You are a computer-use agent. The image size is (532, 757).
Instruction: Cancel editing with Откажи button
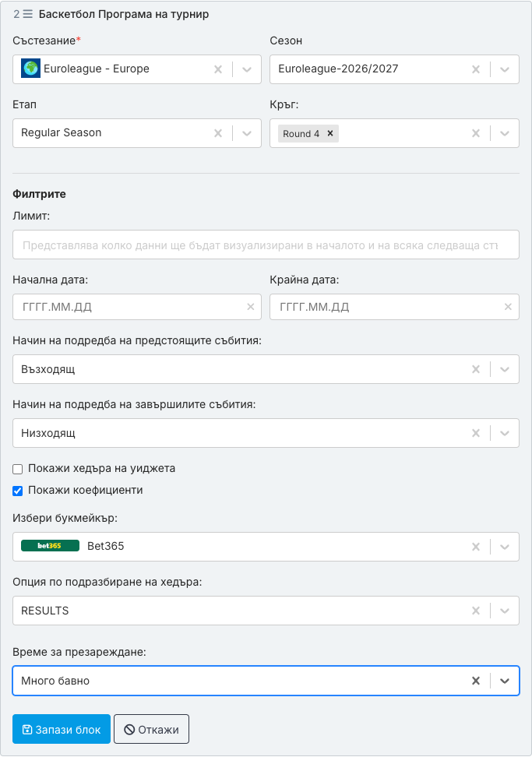(152, 729)
